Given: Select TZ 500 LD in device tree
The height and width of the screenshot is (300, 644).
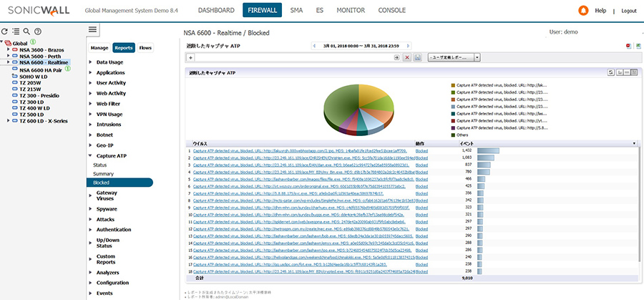Looking at the screenshot, I should coord(31,115).
